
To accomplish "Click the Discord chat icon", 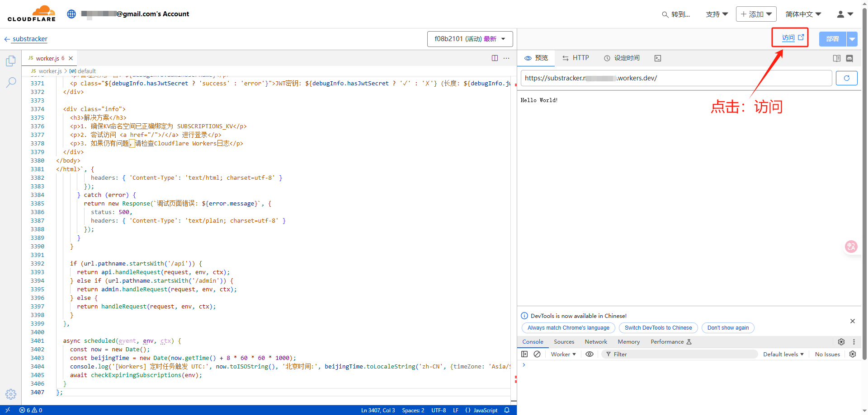I will pyautogui.click(x=849, y=58).
